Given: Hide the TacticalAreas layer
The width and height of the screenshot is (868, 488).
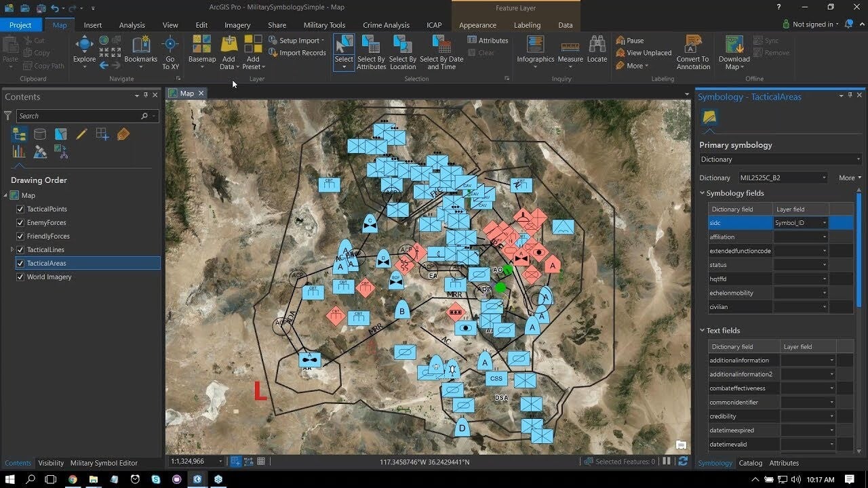Looking at the screenshot, I should click(x=20, y=263).
